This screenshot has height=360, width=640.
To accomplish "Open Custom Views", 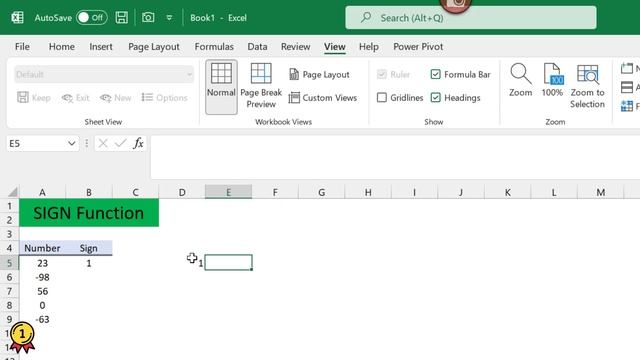I will click(x=322, y=98).
